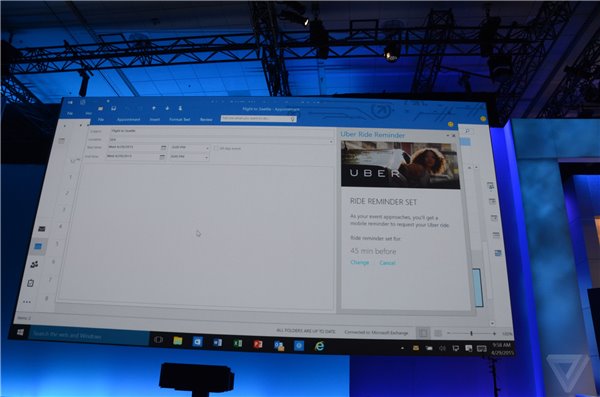The height and width of the screenshot is (397, 600).
Task: Click Cancel in Uber reminder panel
Action: [x=387, y=263]
